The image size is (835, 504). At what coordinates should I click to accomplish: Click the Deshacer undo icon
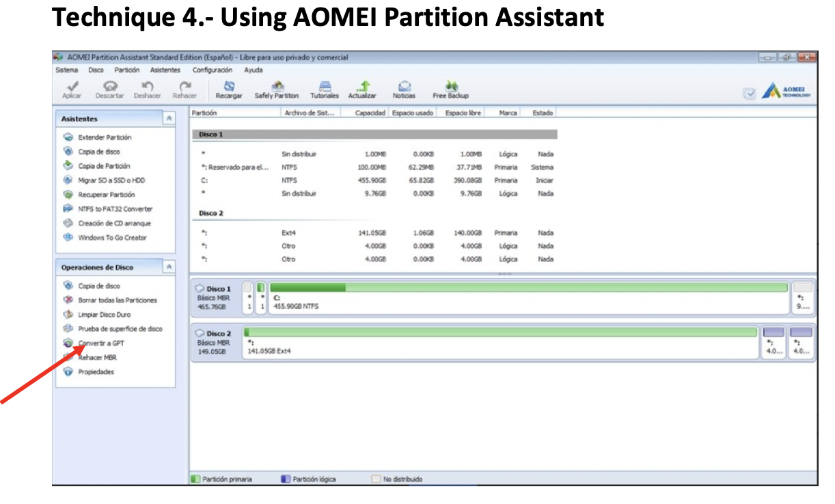[147, 86]
